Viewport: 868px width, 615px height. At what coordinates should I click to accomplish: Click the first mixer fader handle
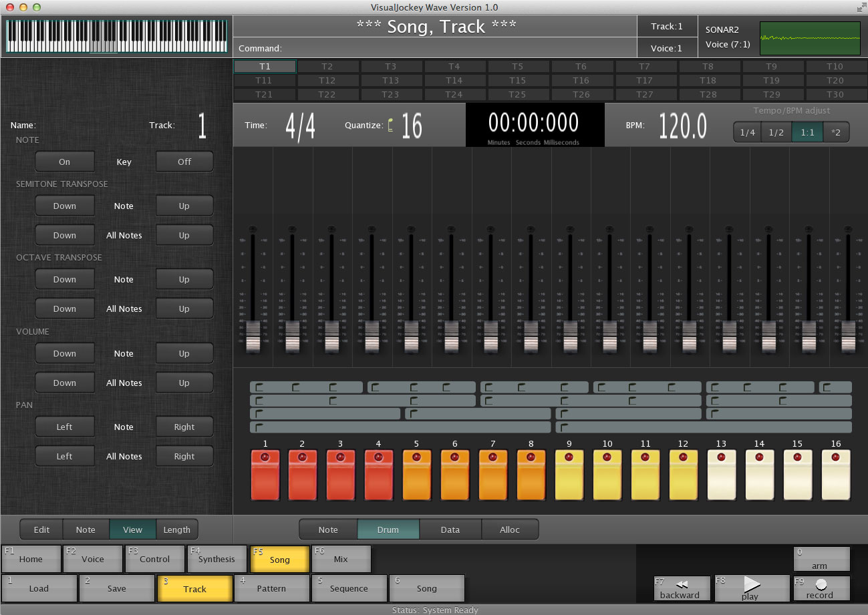point(253,336)
